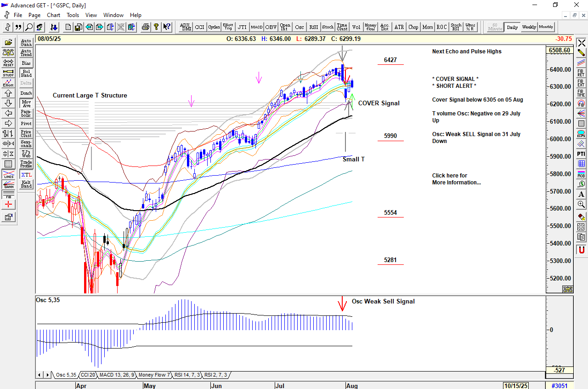The image size is (588, 389).
Task: Open the Chart menu
Action: point(53,15)
